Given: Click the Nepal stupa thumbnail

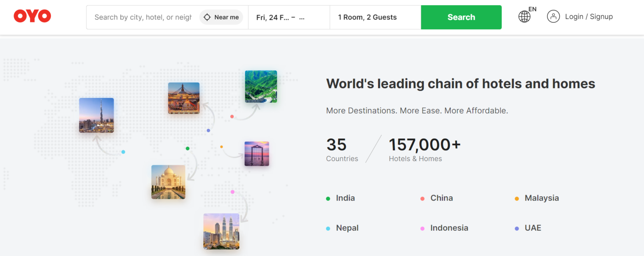Looking at the screenshot, I should (x=184, y=98).
